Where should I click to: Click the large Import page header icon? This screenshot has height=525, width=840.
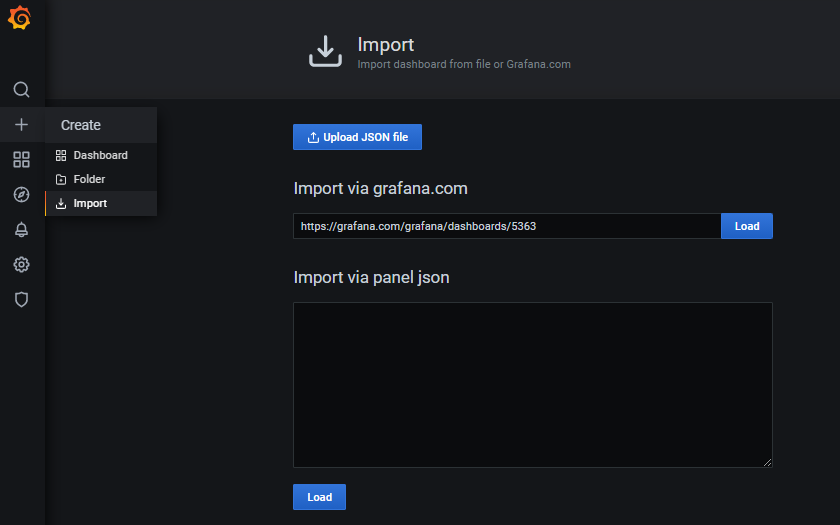[325, 51]
